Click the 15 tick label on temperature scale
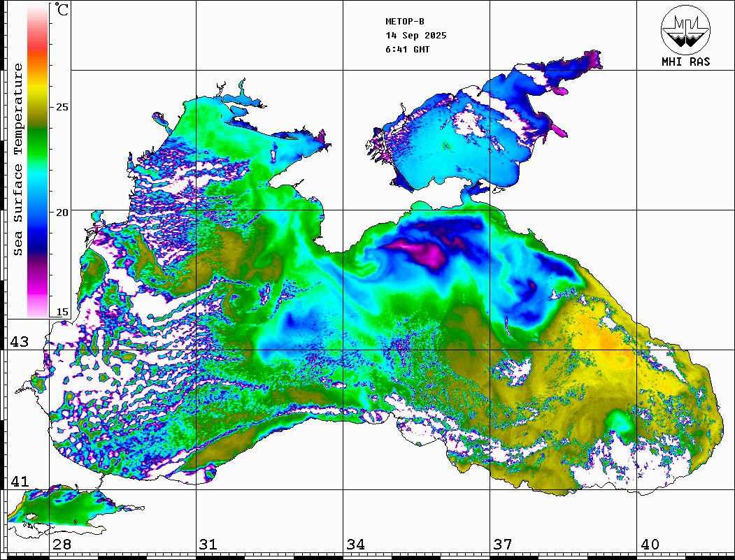735x560 pixels. [62, 312]
